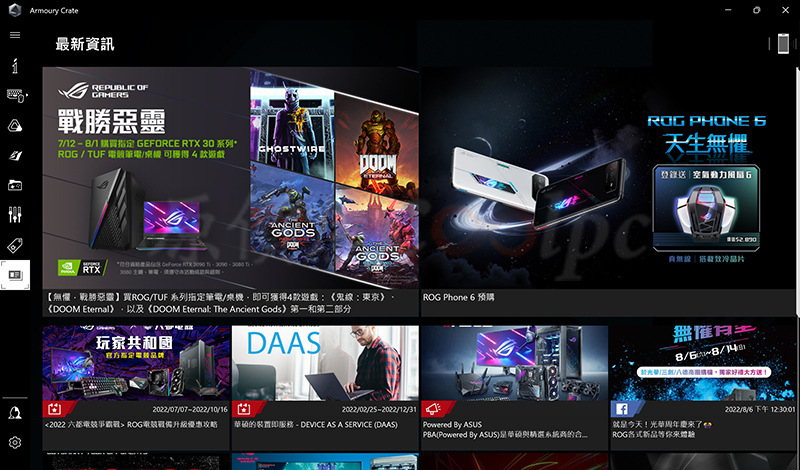Open Scenario Profiles sliders icon in sidebar

pyautogui.click(x=15, y=215)
